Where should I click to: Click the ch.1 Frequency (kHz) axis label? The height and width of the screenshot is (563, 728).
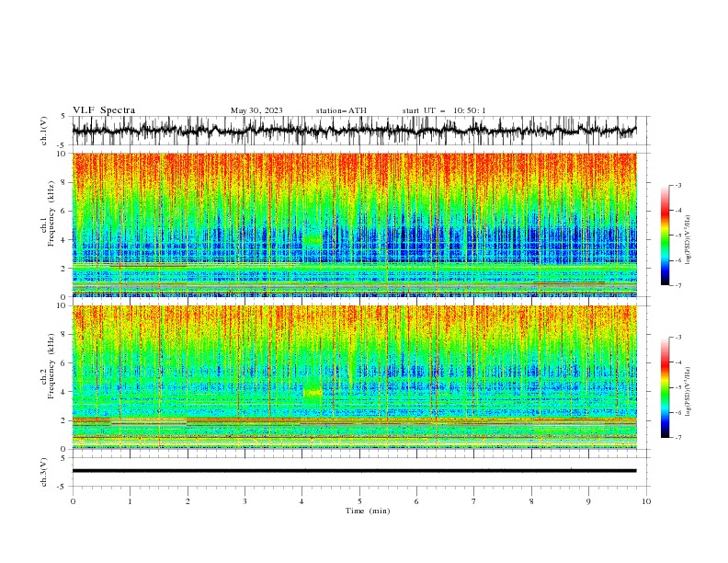point(48,213)
